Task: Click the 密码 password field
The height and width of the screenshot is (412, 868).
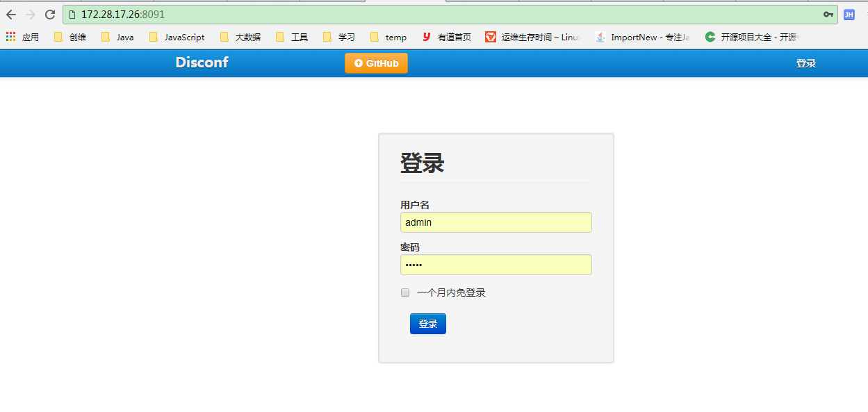Action: click(x=496, y=265)
